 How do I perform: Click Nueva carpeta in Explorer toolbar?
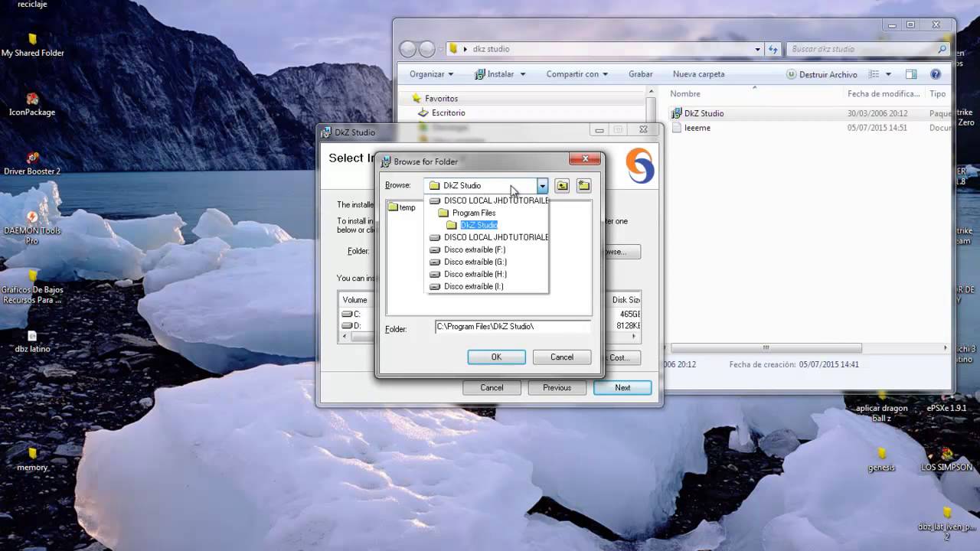click(x=698, y=74)
